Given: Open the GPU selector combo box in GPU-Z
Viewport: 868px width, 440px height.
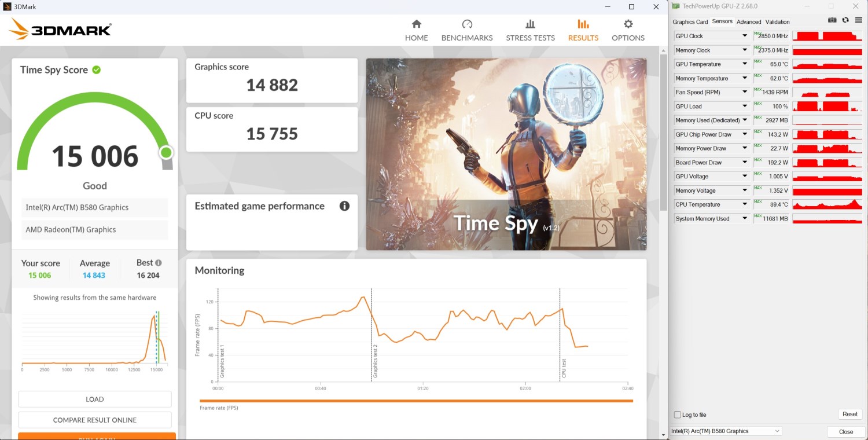Looking at the screenshot, I should 726,431.
